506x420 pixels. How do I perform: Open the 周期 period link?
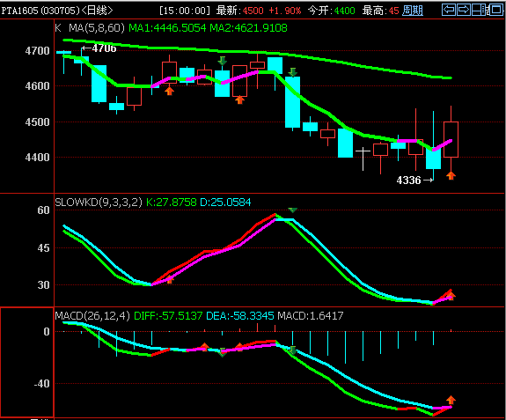coord(413,11)
